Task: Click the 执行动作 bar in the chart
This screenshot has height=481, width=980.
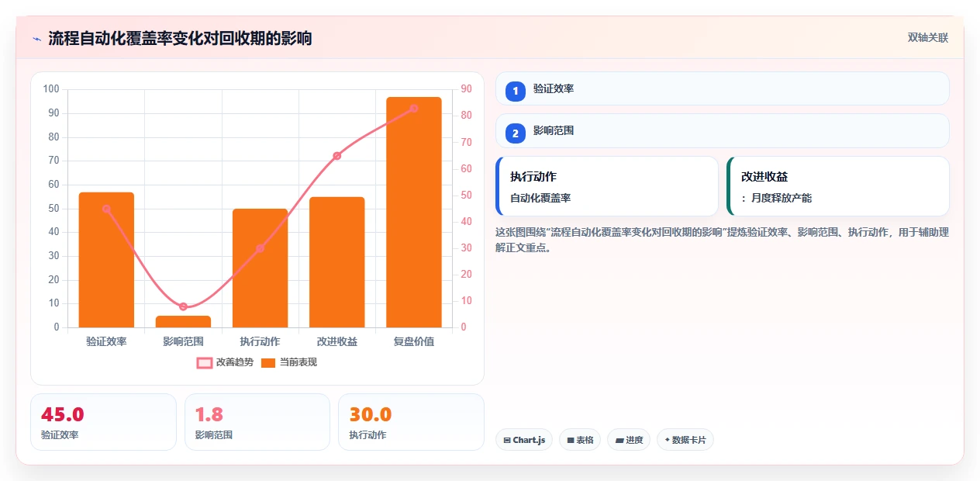Action: point(260,268)
